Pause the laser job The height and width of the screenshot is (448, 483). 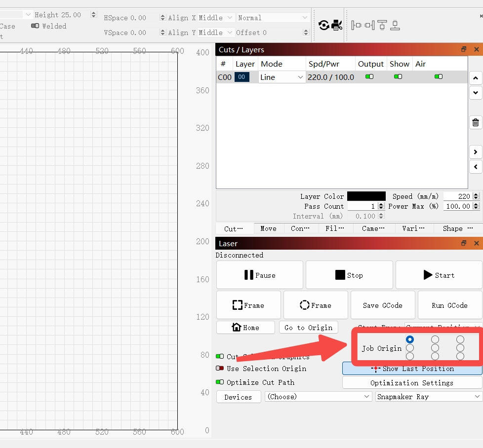[260, 275]
